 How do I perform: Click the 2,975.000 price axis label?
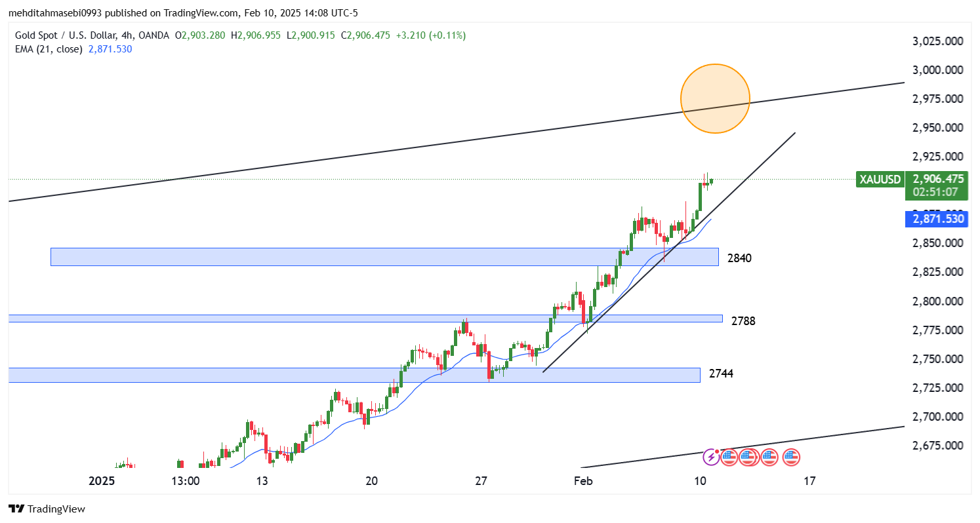(x=938, y=99)
